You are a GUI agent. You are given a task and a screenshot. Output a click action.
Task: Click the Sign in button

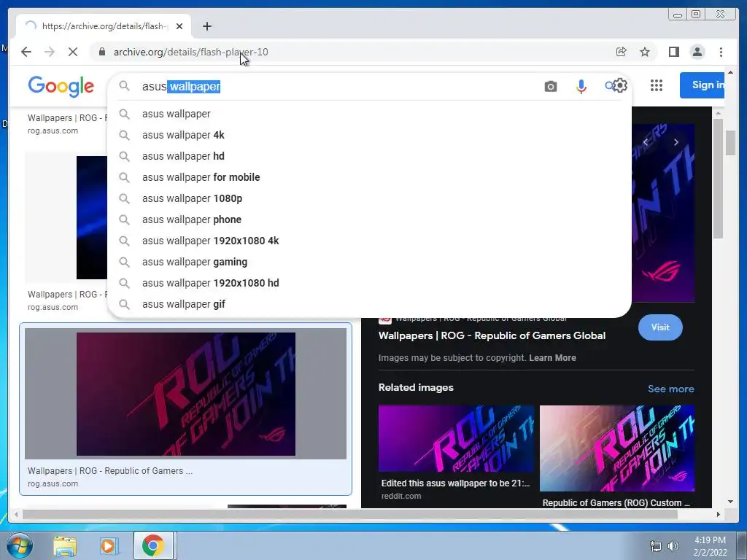click(x=703, y=85)
